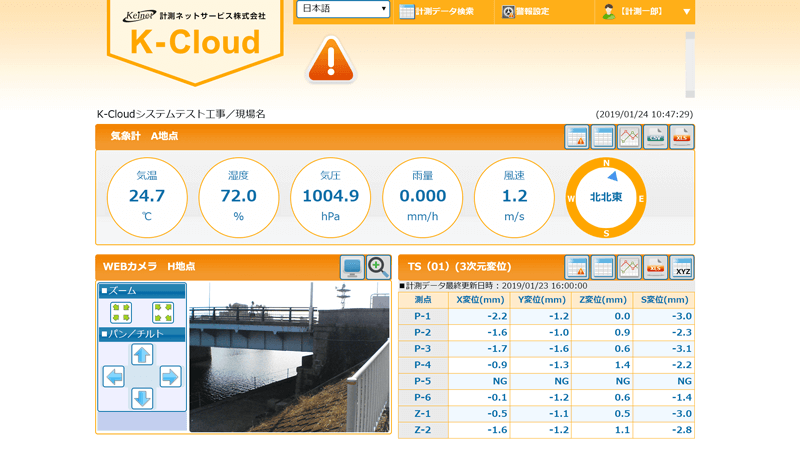Screen dimensions: 800x450
Task: Select the P-2 row label
Action: (423, 333)
